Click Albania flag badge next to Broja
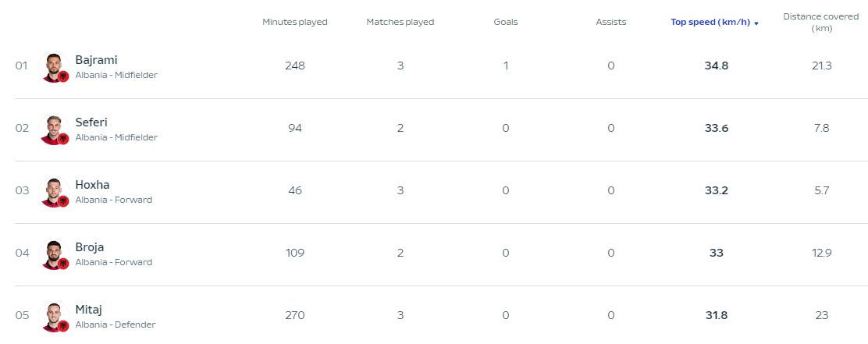 [x=63, y=264]
